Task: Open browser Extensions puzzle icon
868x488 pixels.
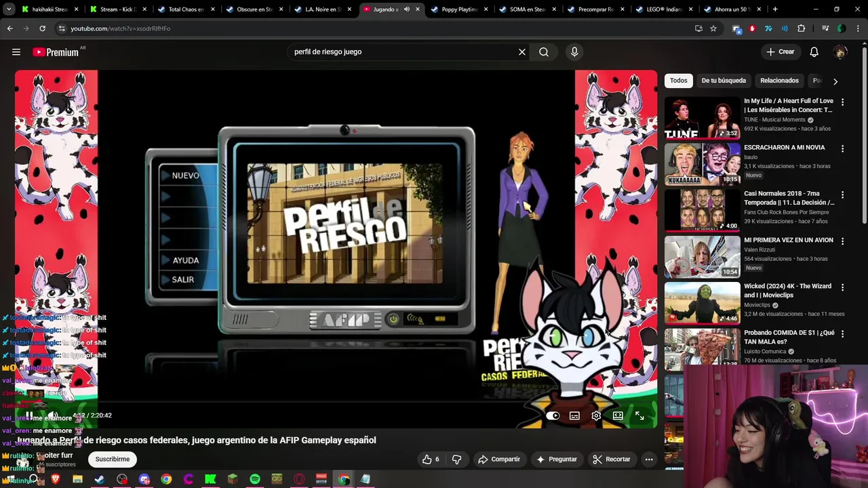Action: 801,28
